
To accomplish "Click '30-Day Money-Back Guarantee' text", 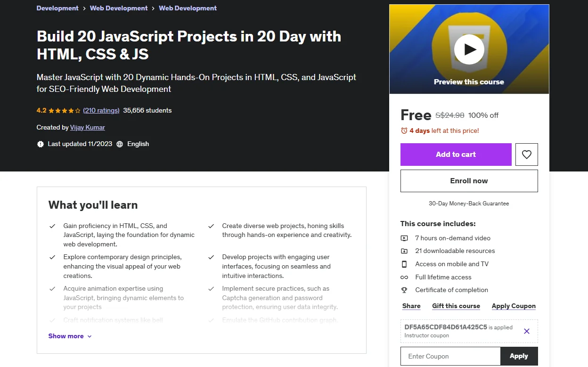I will pyautogui.click(x=469, y=204).
